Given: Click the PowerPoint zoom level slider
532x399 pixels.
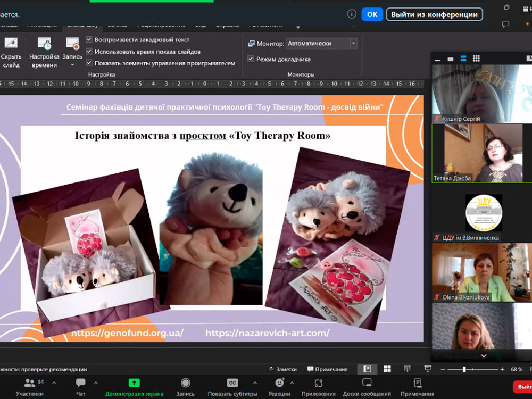Looking at the screenshot, I should (464, 369).
